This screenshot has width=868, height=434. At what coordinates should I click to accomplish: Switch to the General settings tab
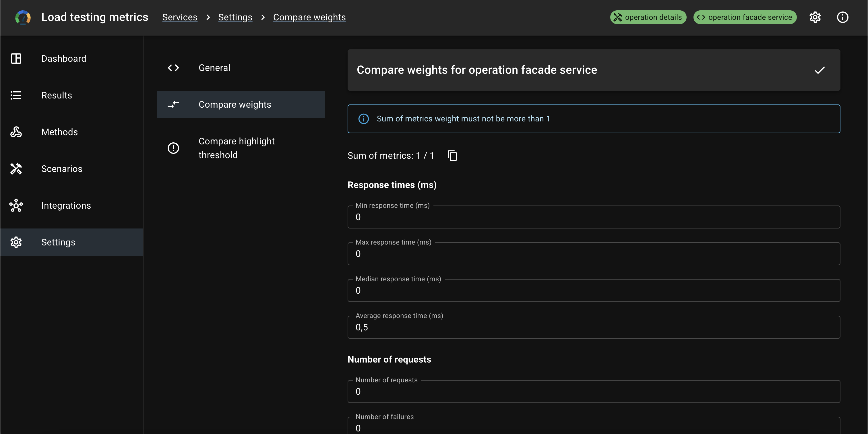pyautogui.click(x=241, y=67)
